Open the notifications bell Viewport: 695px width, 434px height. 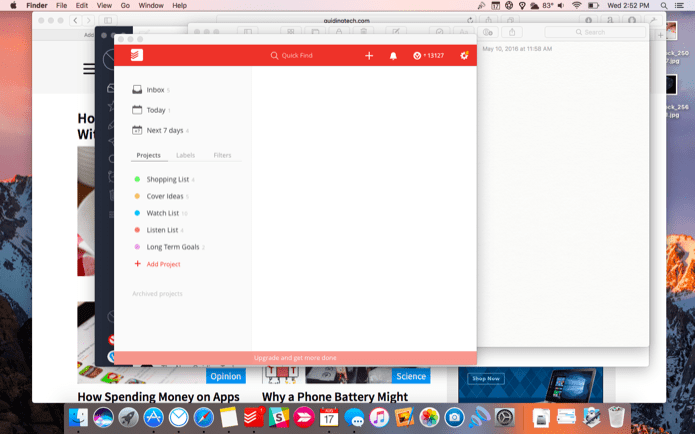tap(393, 55)
